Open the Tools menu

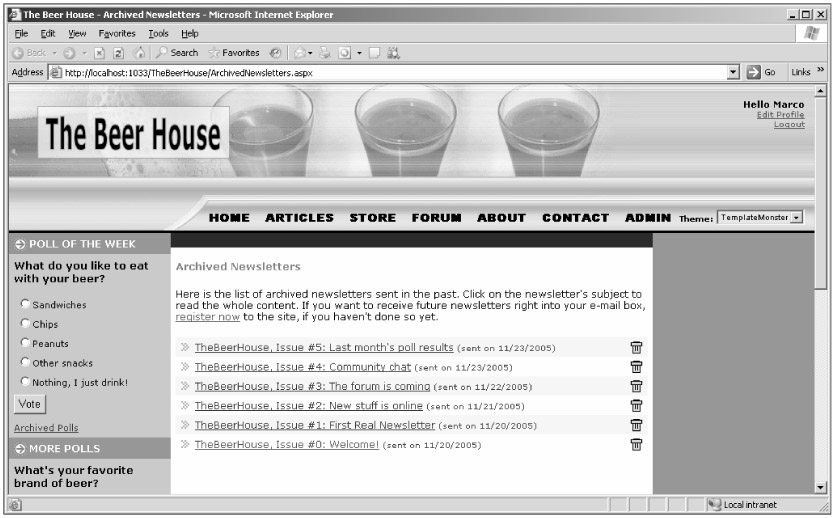pyautogui.click(x=158, y=33)
